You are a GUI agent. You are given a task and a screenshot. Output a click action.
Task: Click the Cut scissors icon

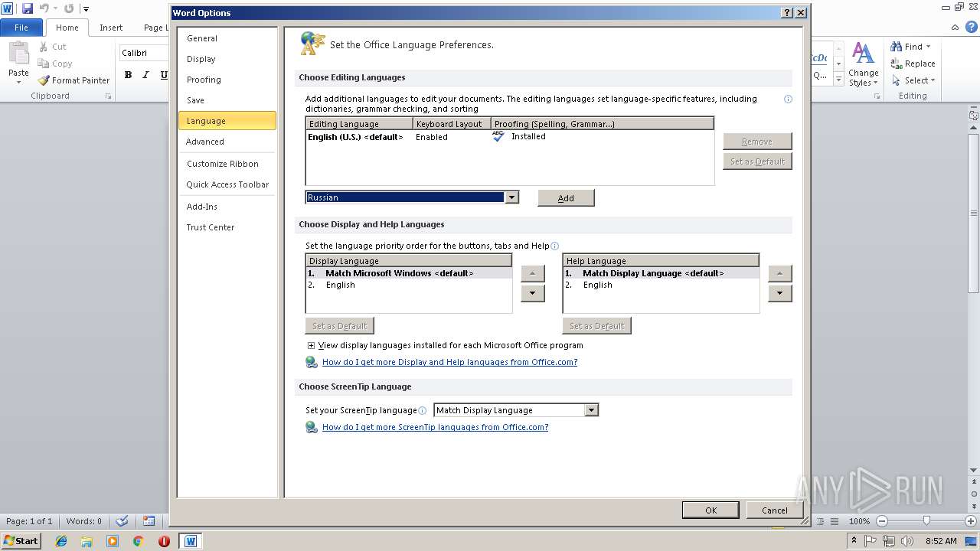click(43, 47)
